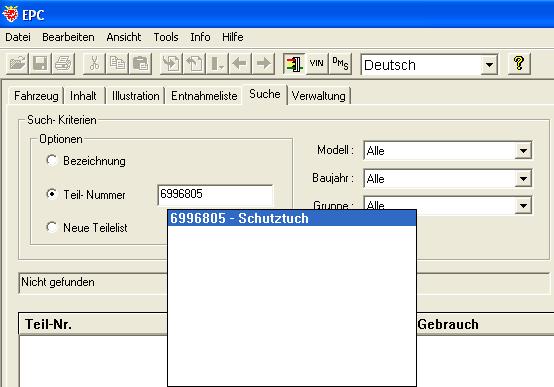The image size is (554, 387).
Task: Click the yellow question mark help icon
Action: pos(519,64)
